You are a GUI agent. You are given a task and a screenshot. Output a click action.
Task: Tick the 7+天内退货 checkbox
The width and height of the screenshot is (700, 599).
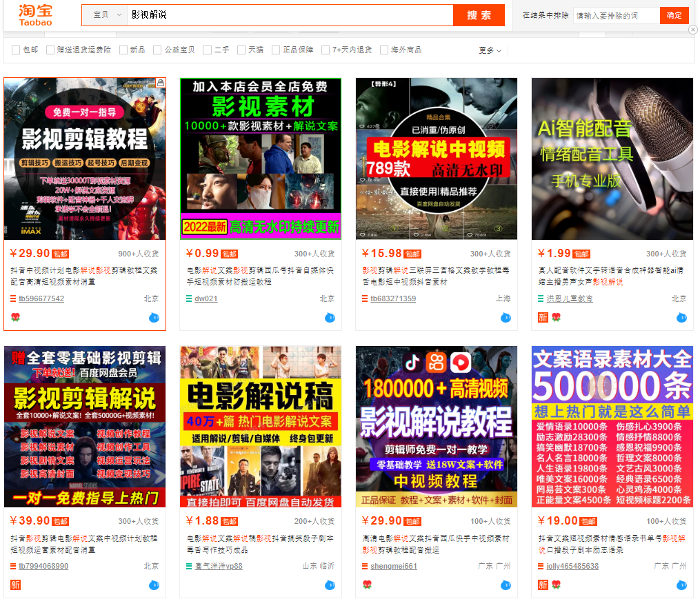pos(326,50)
